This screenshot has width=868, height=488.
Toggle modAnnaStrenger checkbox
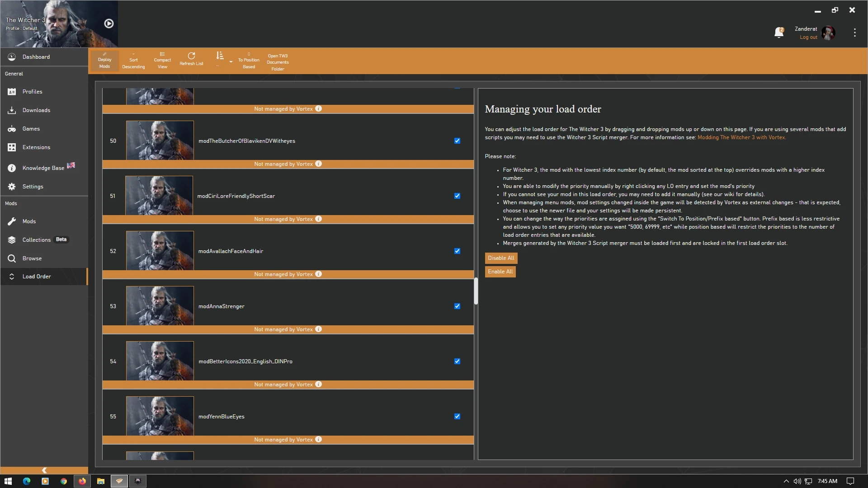457,306
